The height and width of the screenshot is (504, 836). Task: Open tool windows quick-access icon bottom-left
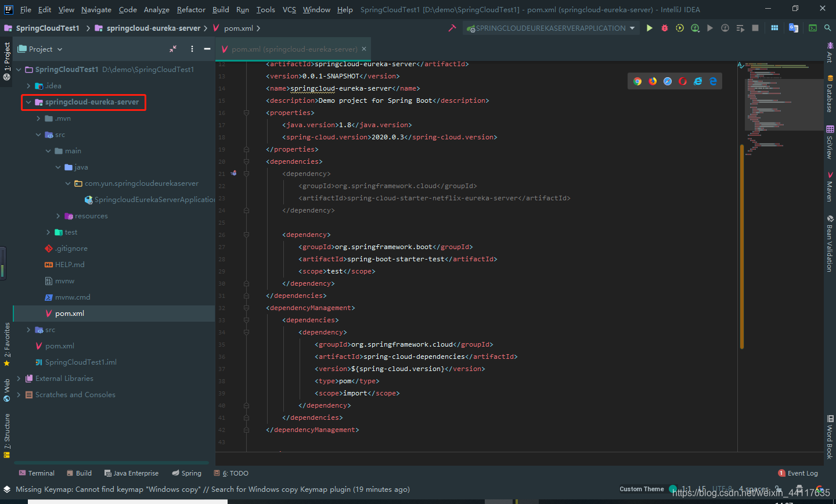click(7, 489)
